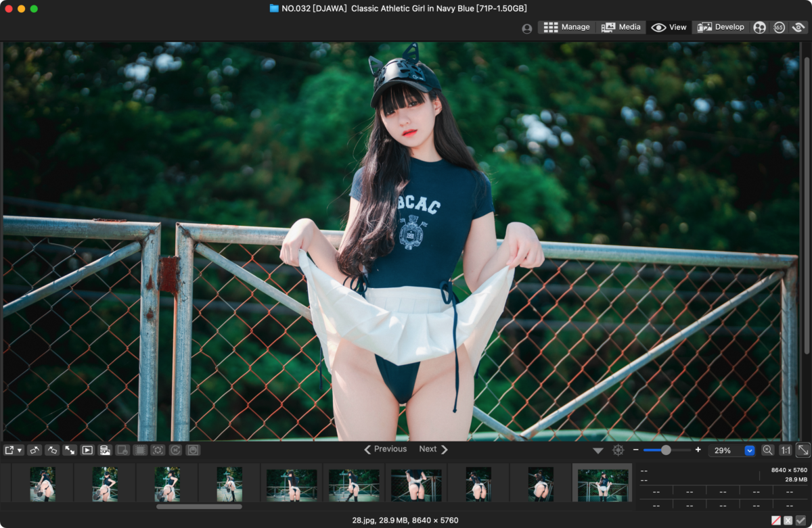Select the ninth filmstrip thumbnail
The height and width of the screenshot is (528, 812).
point(541,483)
